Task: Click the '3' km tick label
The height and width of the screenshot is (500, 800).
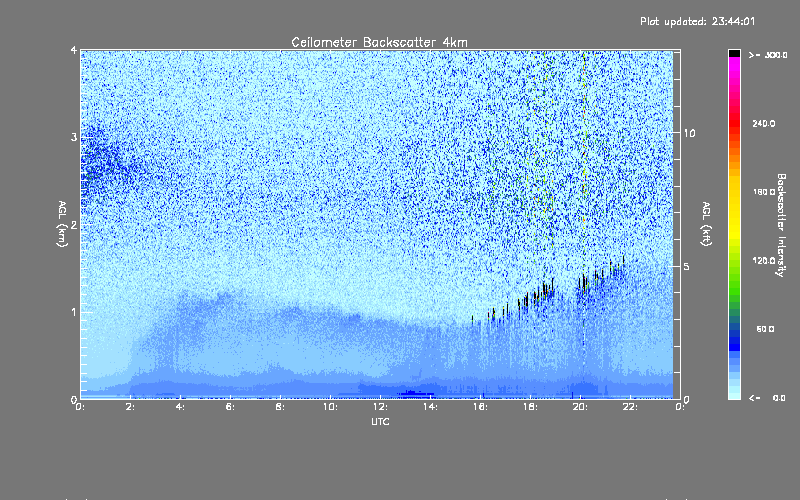Action: point(74,137)
